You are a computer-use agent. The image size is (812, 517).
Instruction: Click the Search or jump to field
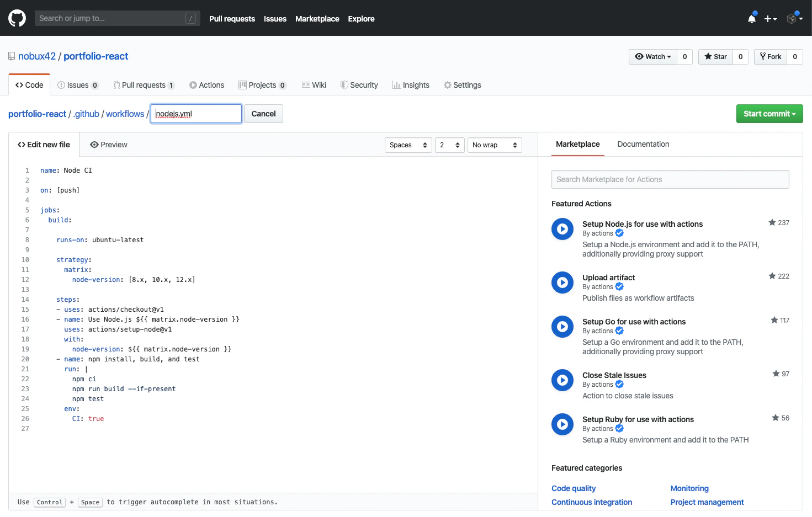click(x=117, y=18)
